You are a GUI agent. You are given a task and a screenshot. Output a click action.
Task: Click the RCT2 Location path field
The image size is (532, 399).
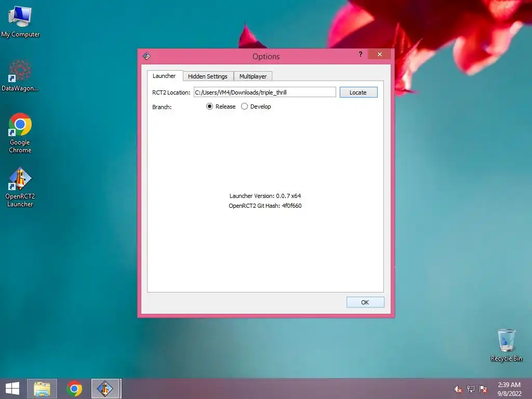pyautogui.click(x=264, y=92)
